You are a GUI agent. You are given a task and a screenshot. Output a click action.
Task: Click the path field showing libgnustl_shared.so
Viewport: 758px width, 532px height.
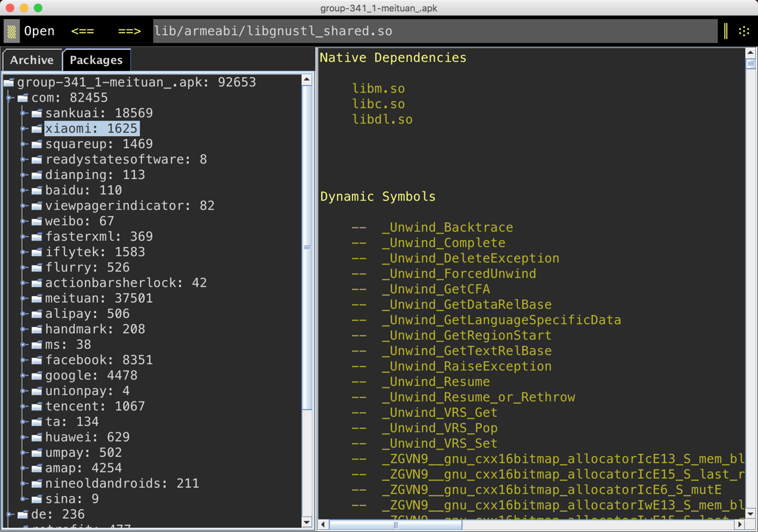coord(435,31)
